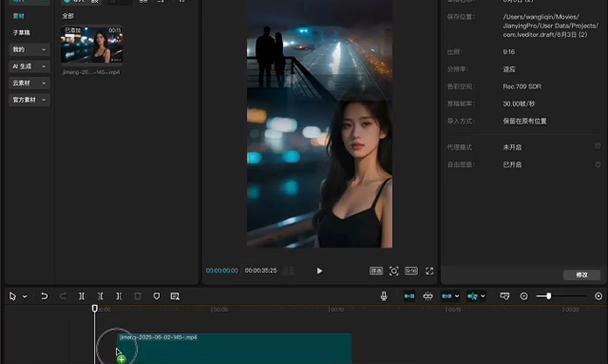Add a marker on the timeline

(x=156, y=296)
